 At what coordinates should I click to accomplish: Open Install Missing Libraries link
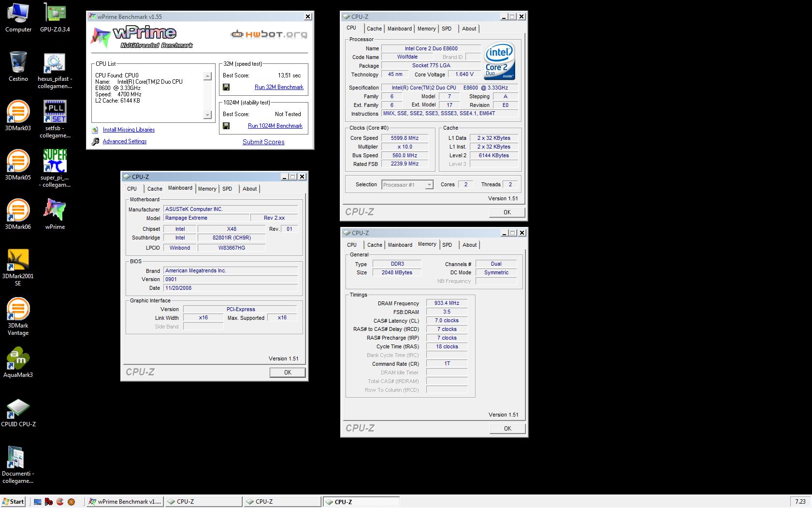click(x=129, y=130)
